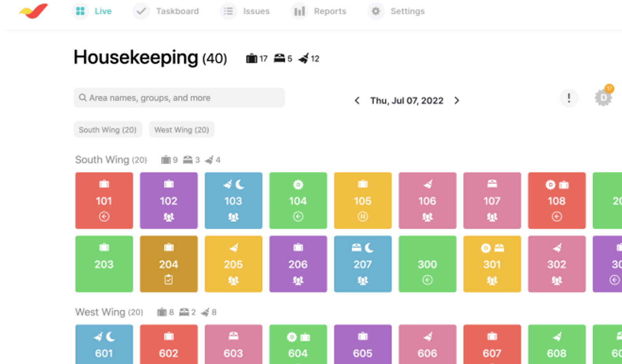Open room 204 gold tile
Screen dimensions: 622x364
(169, 264)
